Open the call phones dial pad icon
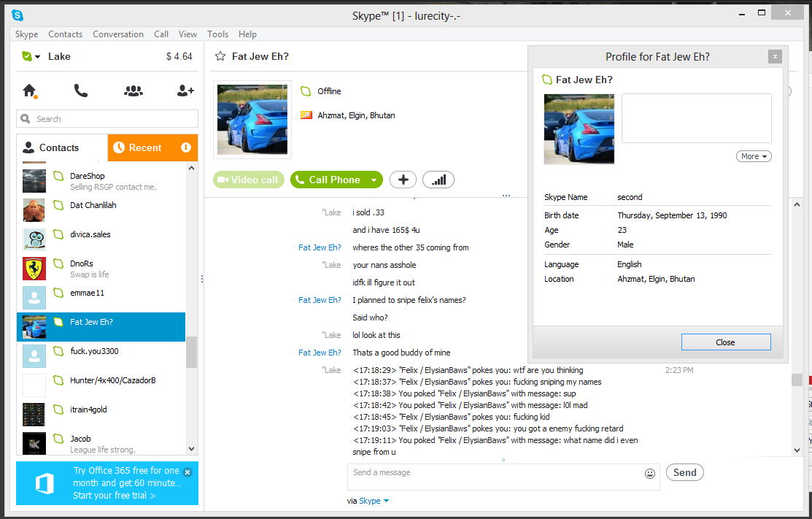 [81, 91]
